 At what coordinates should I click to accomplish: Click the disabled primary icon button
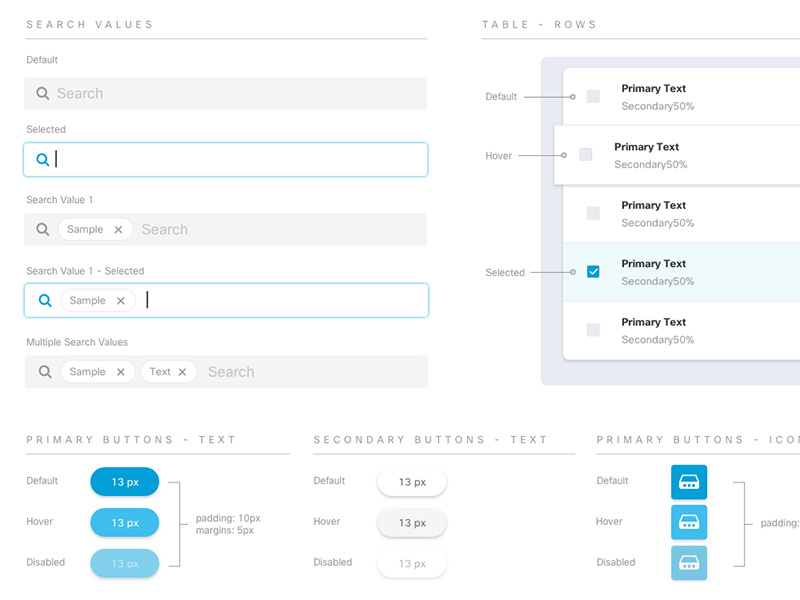pos(689,562)
